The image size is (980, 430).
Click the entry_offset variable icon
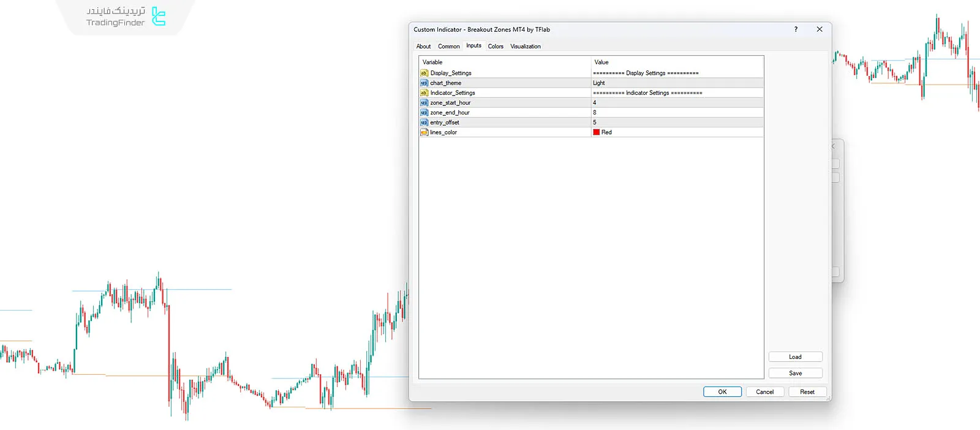[424, 122]
